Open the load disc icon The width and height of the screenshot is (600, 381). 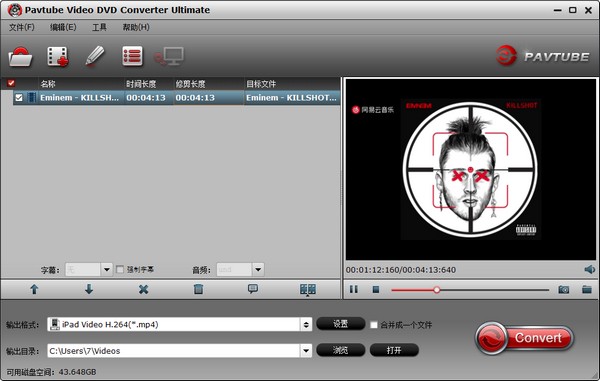(x=20, y=57)
